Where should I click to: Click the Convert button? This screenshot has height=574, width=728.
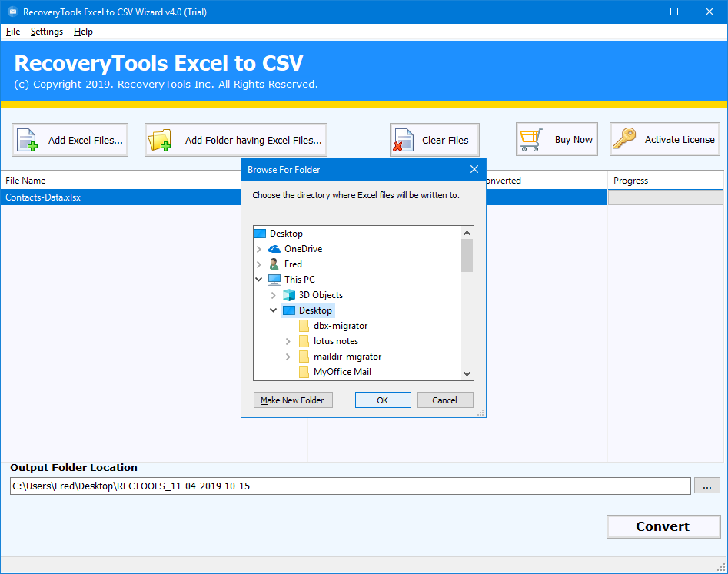click(663, 526)
